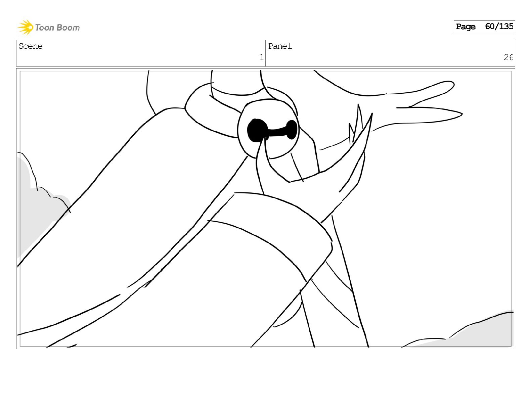Click the Toon Boom logo

[49, 27]
